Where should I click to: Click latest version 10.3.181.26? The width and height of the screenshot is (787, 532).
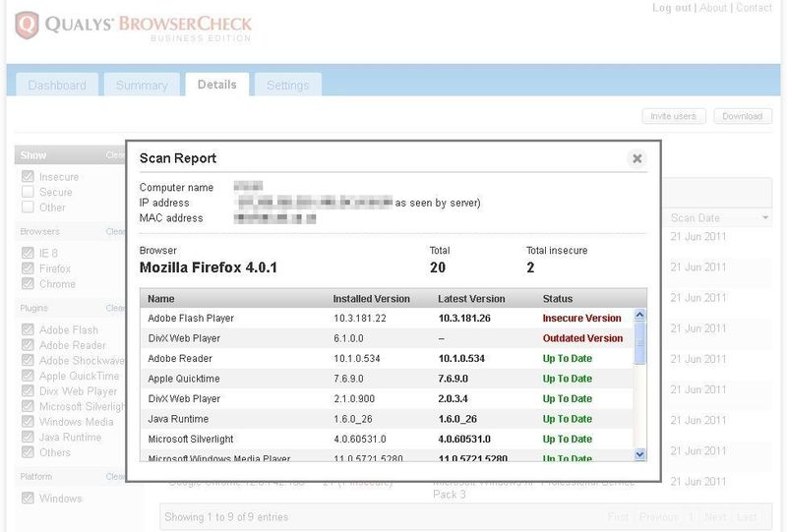click(x=464, y=319)
